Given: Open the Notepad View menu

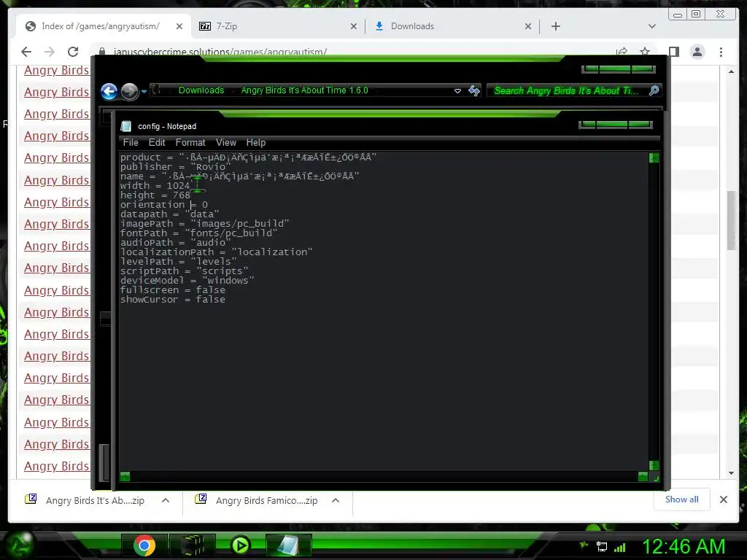Looking at the screenshot, I should click(x=226, y=142).
